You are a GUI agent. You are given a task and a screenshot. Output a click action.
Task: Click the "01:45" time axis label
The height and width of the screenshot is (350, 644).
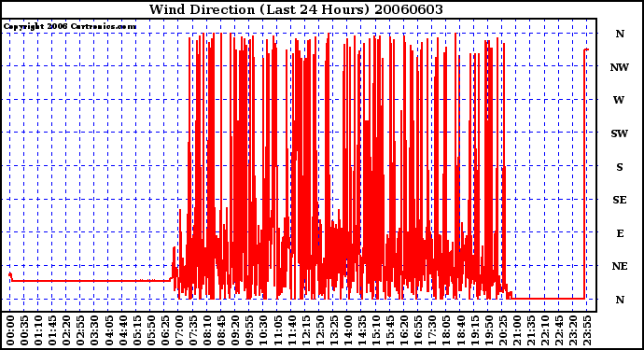[52, 330]
